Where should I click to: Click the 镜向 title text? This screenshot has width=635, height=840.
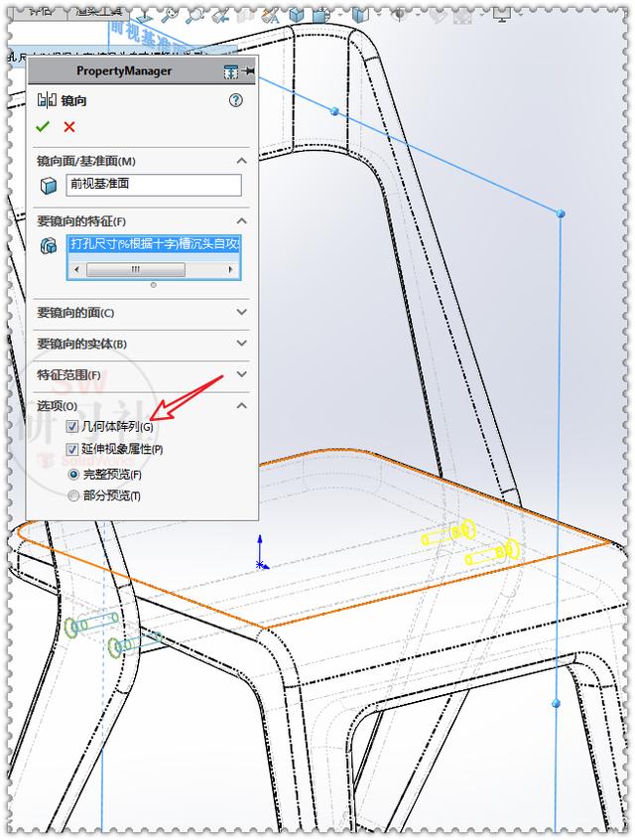tap(73, 100)
